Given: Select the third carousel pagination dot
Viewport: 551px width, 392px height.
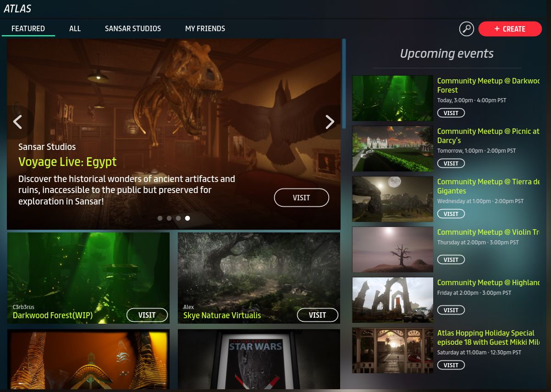Looking at the screenshot, I should point(178,218).
